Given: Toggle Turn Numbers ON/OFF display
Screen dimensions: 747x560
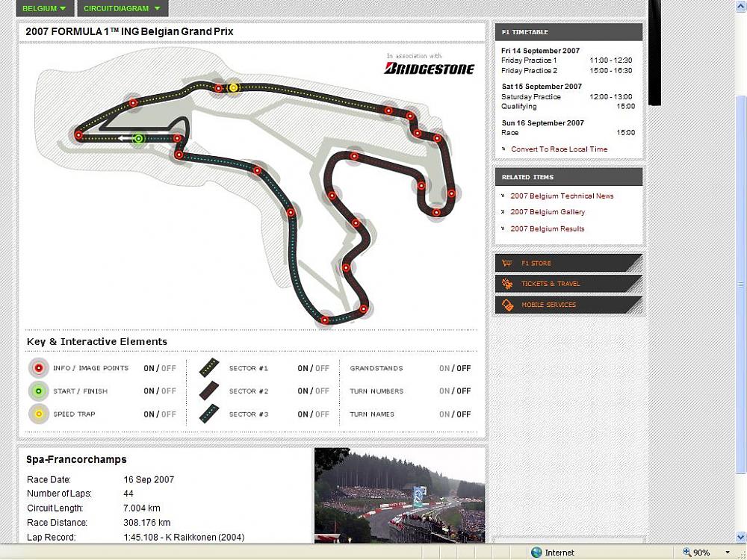Looking at the screenshot, I should click(454, 391).
